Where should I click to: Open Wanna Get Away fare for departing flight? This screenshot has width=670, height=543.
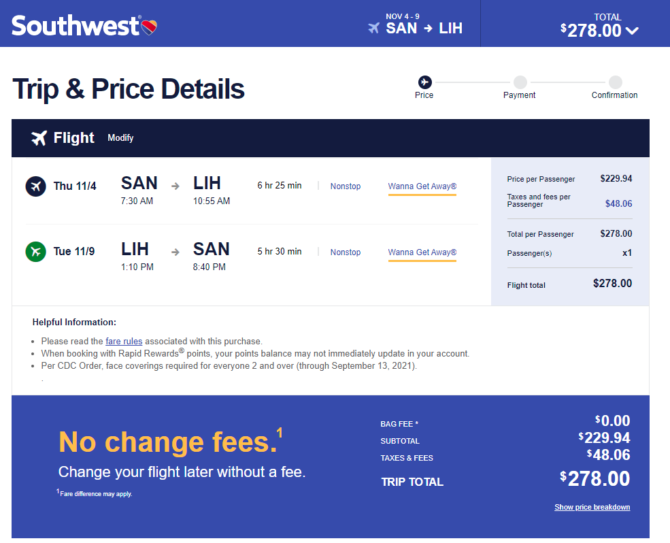click(422, 187)
